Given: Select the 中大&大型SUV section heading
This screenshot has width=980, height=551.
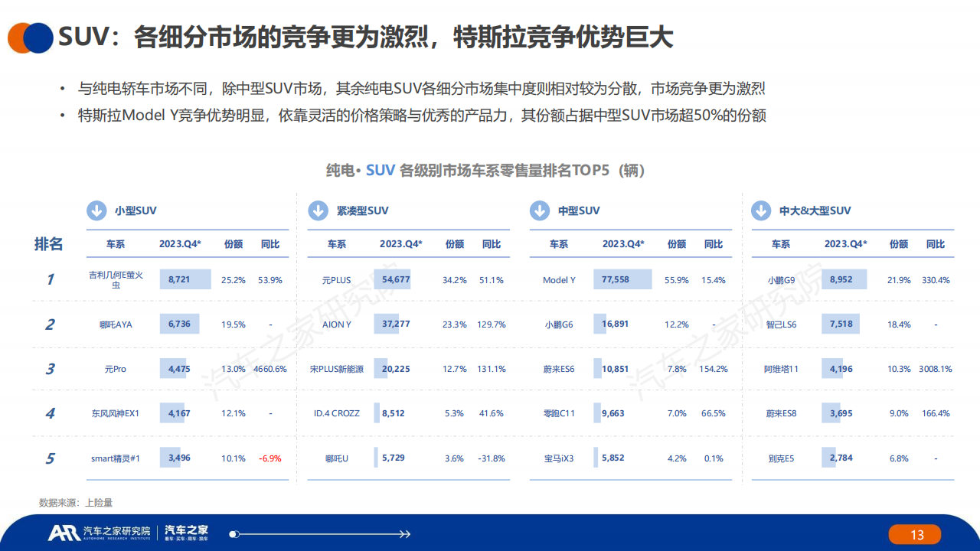Looking at the screenshot, I should click(815, 210).
